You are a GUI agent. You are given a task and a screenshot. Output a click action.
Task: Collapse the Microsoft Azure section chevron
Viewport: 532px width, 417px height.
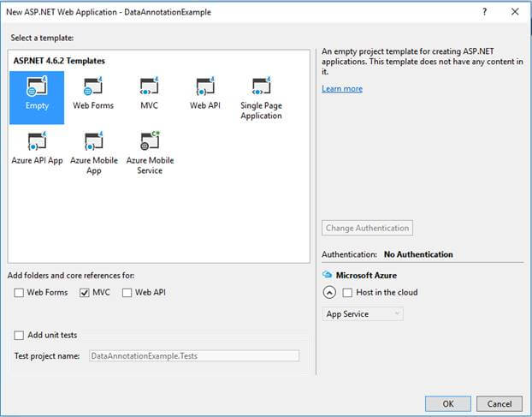click(329, 292)
